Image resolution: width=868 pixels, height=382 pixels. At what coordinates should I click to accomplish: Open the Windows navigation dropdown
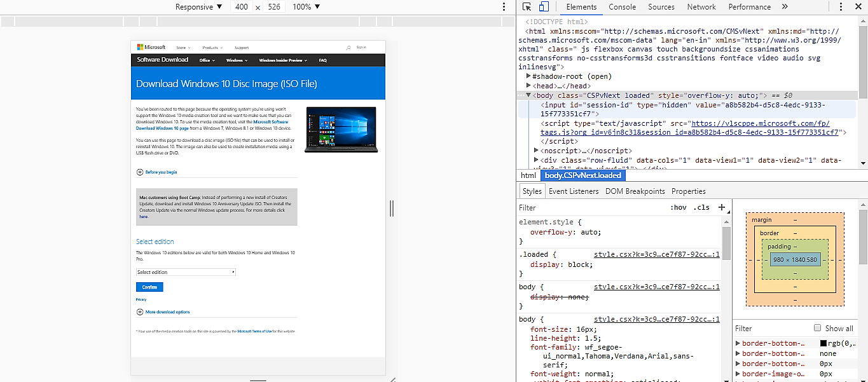pos(237,60)
